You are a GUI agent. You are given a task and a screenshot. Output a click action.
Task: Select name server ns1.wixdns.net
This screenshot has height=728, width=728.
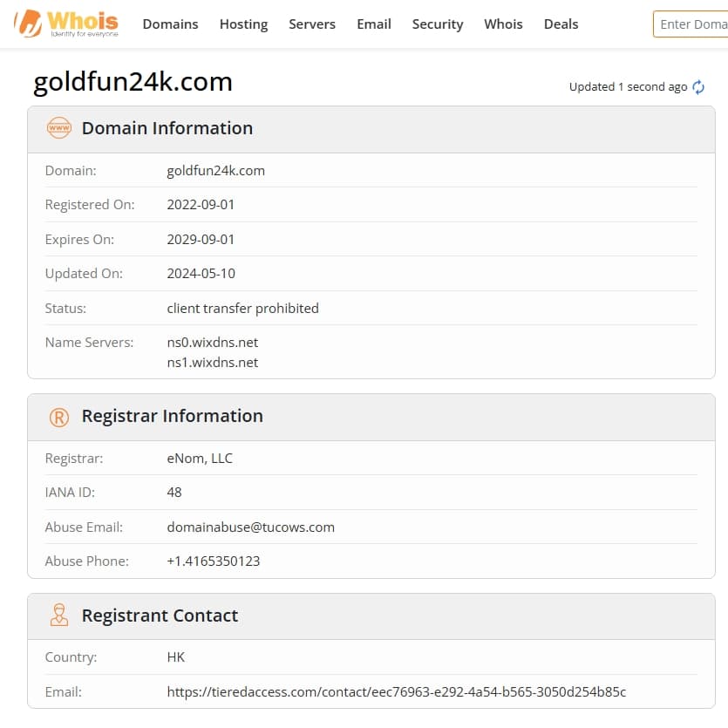click(212, 363)
